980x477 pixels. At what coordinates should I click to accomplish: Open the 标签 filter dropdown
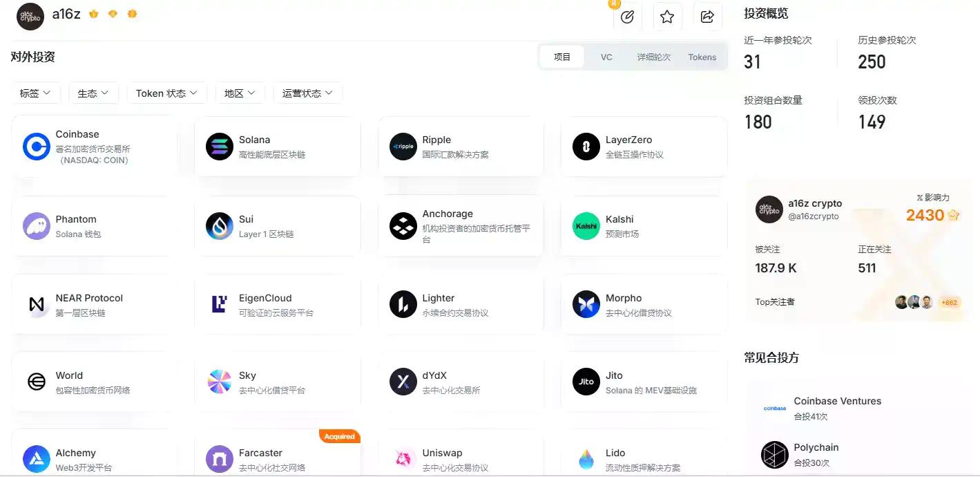pyautogui.click(x=36, y=92)
